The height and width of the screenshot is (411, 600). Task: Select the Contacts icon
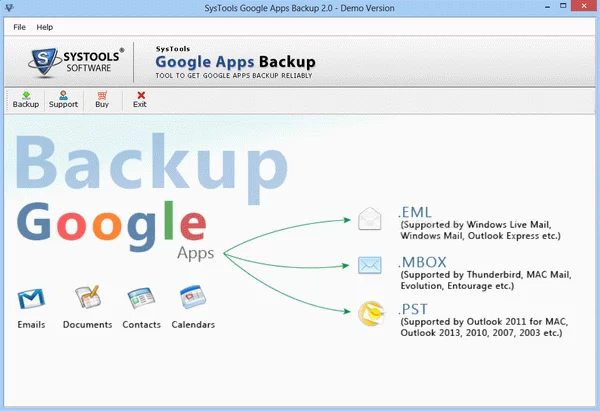tap(141, 298)
